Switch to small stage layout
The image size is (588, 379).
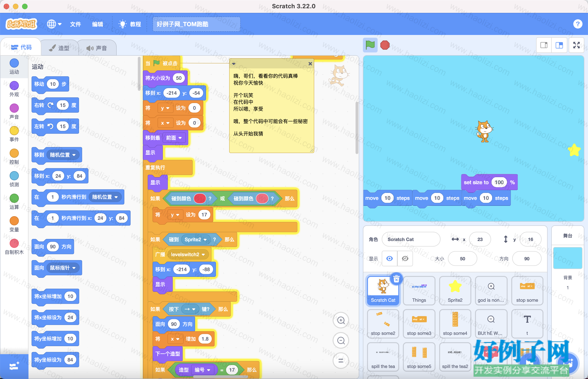click(544, 45)
